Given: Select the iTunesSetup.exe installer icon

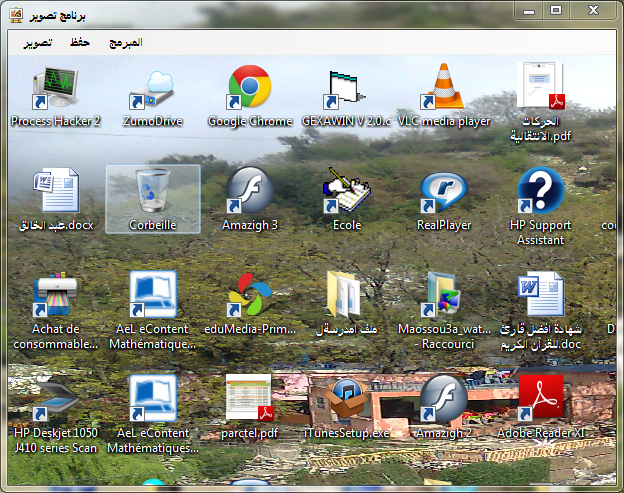Looking at the screenshot, I should [x=346, y=399].
